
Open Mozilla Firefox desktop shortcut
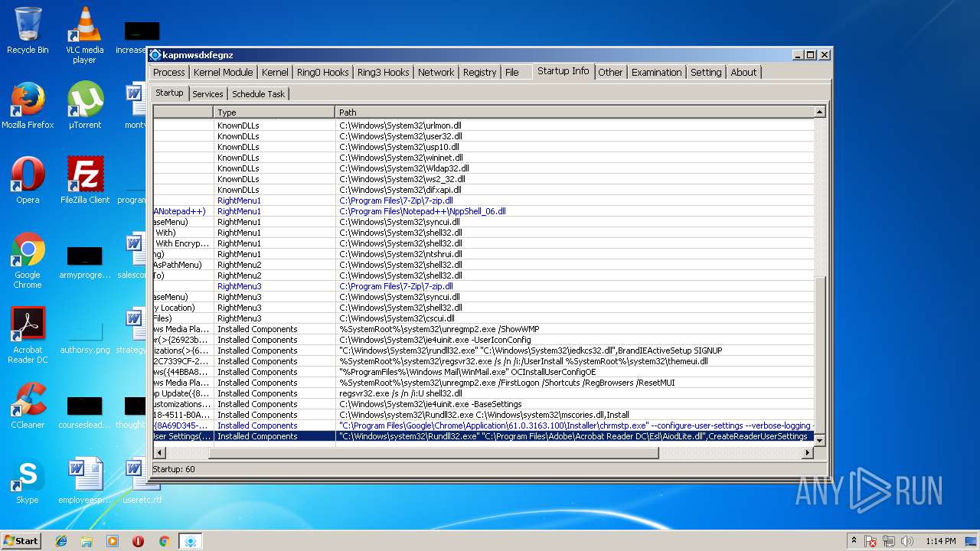pos(28,106)
